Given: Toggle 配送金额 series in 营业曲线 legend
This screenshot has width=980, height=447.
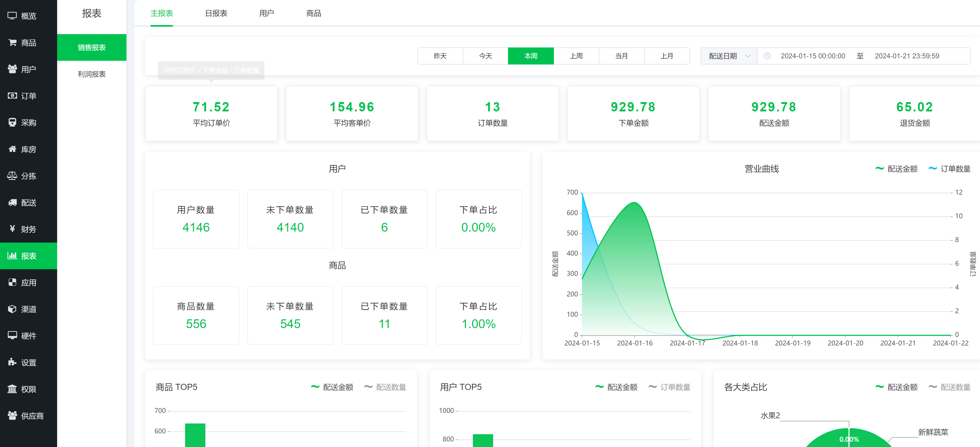Looking at the screenshot, I should click(x=896, y=169).
